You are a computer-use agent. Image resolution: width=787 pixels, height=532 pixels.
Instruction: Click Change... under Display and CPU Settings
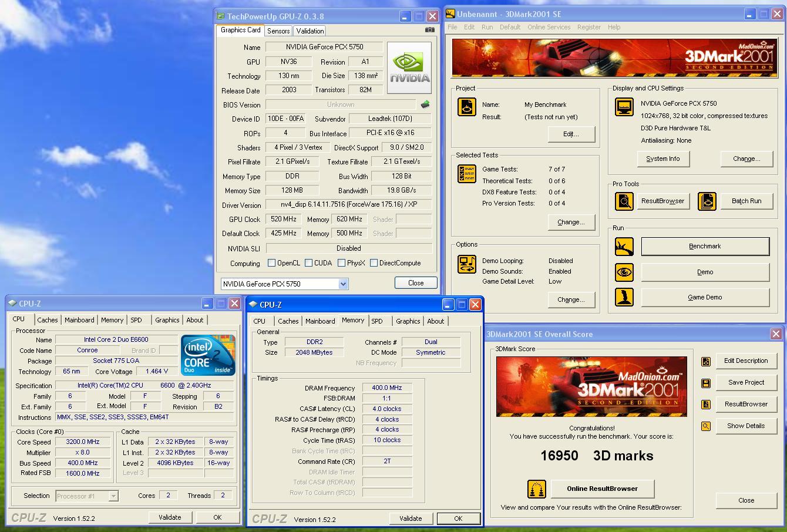click(746, 159)
